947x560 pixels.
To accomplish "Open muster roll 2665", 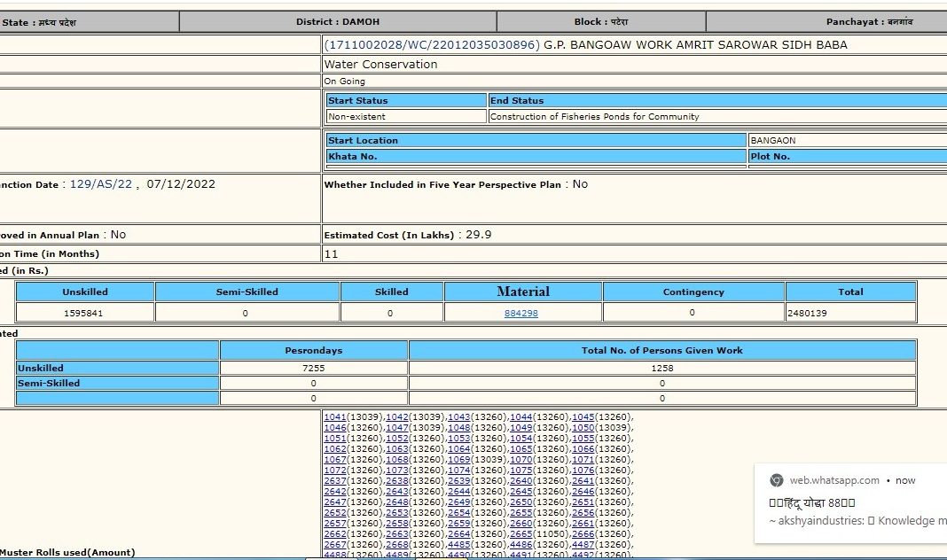I will [521, 534].
